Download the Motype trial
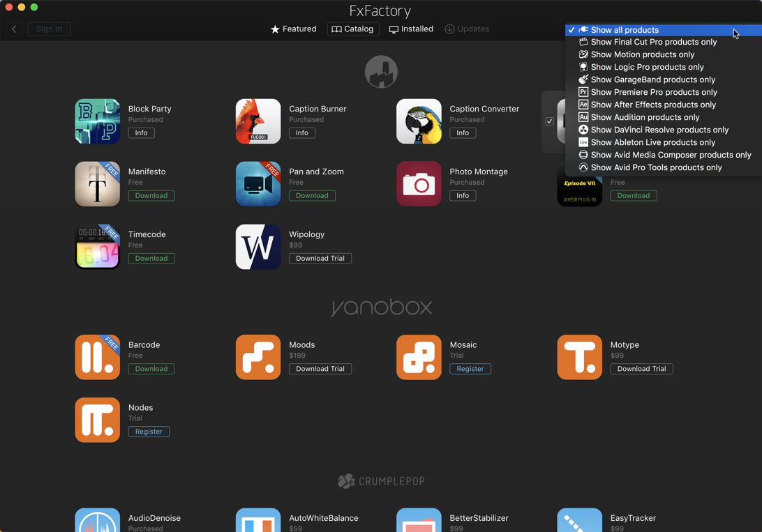Screen dimensions: 762x532 pyautogui.click(x=641, y=369)
